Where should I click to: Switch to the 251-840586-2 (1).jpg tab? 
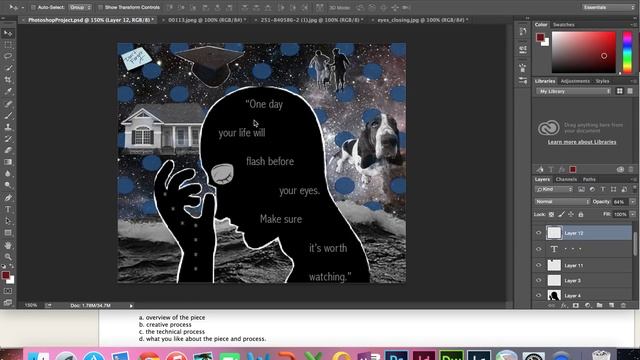(x=311, y=20)
